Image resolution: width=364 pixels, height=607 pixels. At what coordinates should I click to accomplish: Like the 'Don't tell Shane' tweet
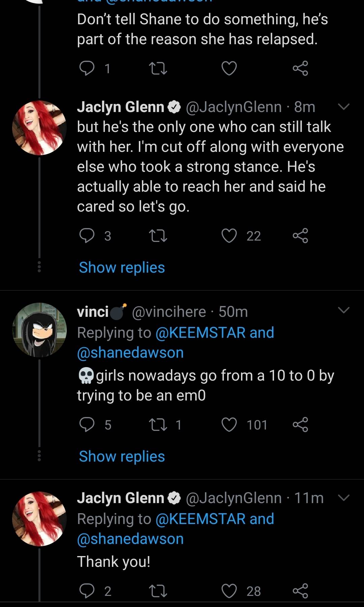coord(229,68)
